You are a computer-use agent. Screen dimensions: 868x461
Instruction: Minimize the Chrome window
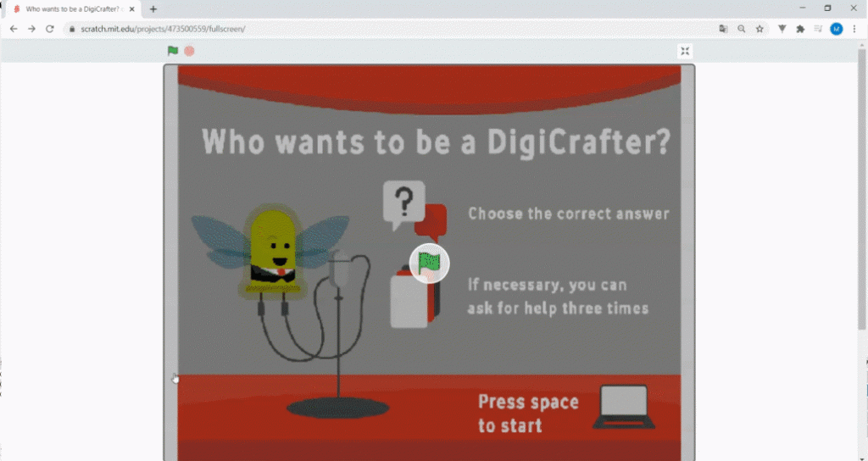pyautogui.click(x=803, y=8)
